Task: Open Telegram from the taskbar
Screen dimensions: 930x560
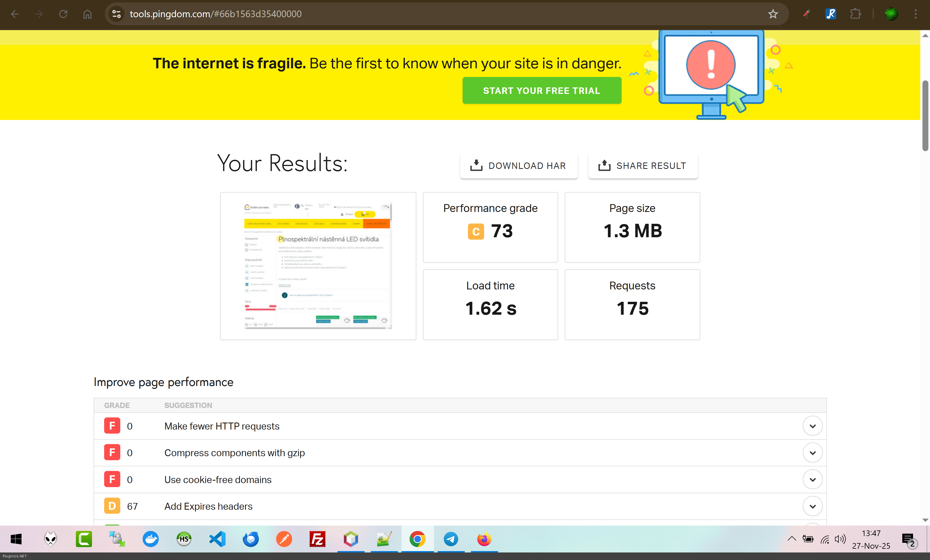Action: [451, 539]
